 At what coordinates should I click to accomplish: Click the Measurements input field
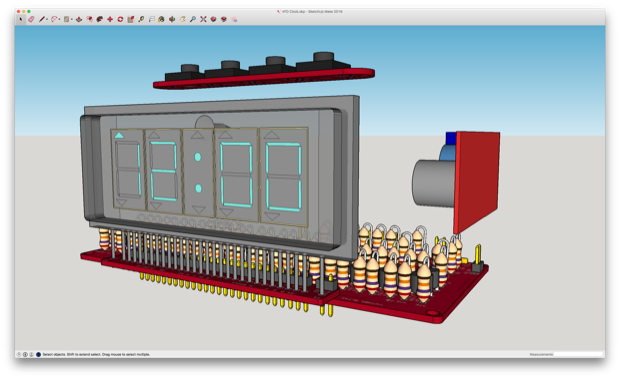[578, 354]
